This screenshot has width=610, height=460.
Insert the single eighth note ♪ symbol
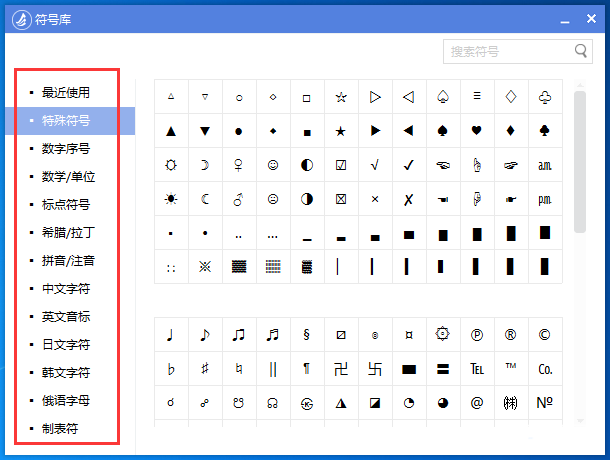click(205, 335)
